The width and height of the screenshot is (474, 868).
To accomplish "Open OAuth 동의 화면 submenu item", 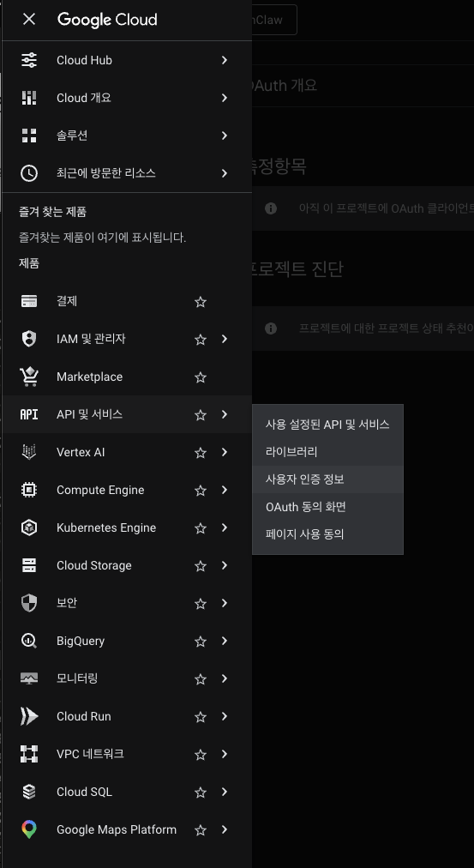I will [x=327, y=507].
